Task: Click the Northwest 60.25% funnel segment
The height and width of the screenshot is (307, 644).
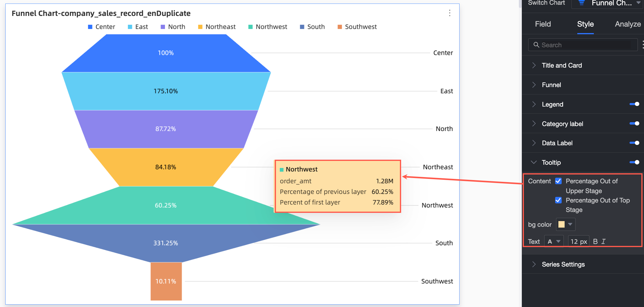Action: pos(166,205)
